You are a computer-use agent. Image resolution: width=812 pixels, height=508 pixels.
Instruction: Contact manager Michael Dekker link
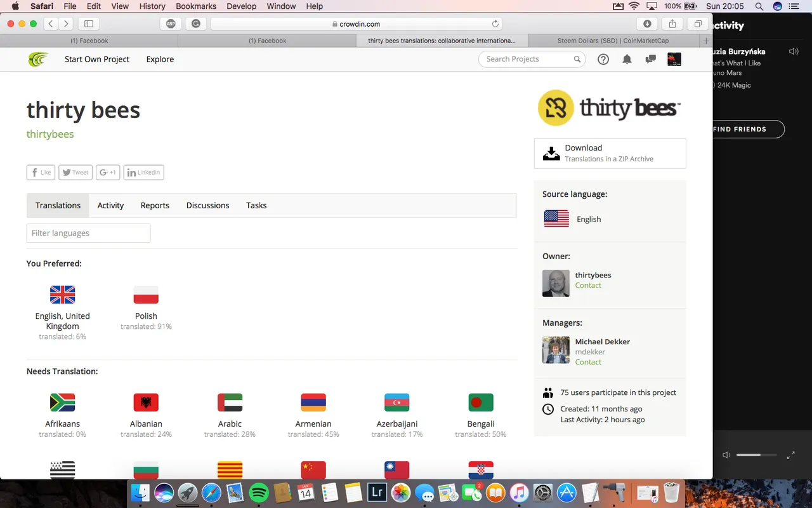pos(588,362)
